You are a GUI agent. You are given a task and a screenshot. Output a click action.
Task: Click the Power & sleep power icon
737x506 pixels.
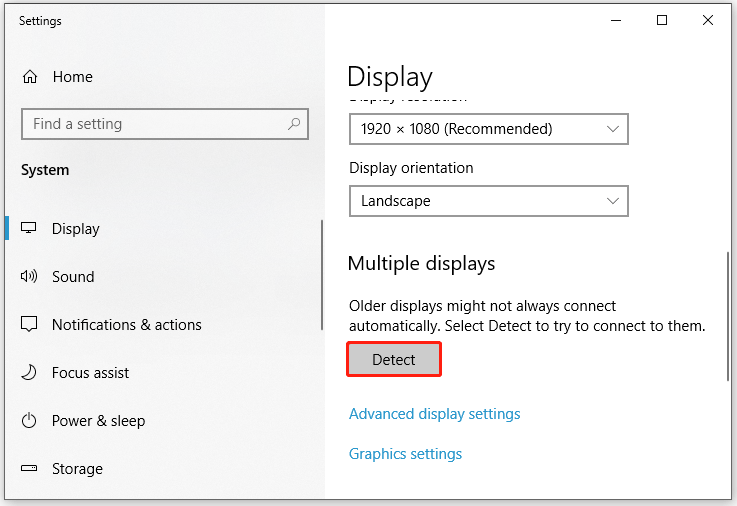(x=29, y=420)
